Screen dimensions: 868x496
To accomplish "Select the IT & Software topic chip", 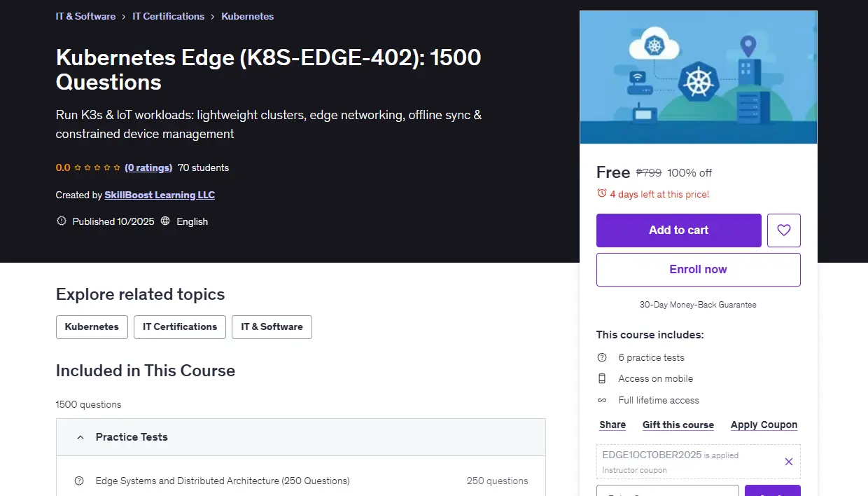I will [x=272, y=327].
